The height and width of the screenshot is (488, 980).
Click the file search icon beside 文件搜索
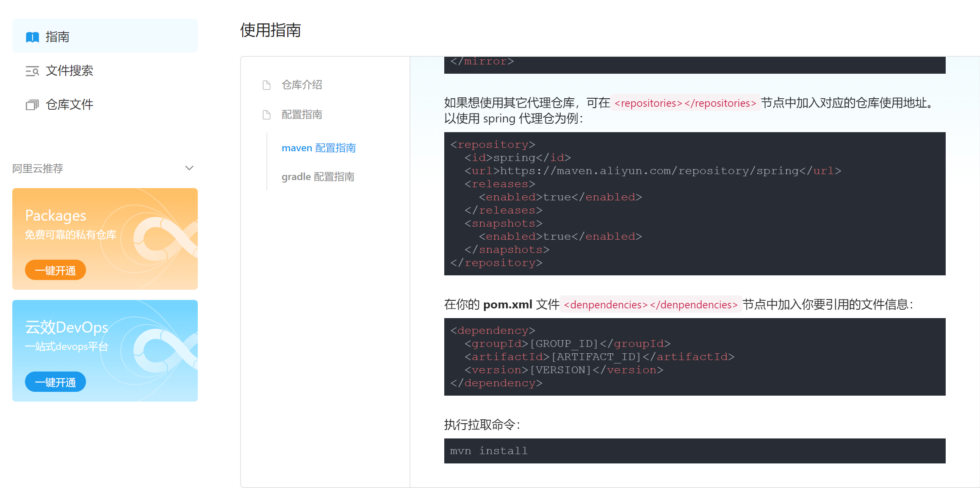coord(32,71)
